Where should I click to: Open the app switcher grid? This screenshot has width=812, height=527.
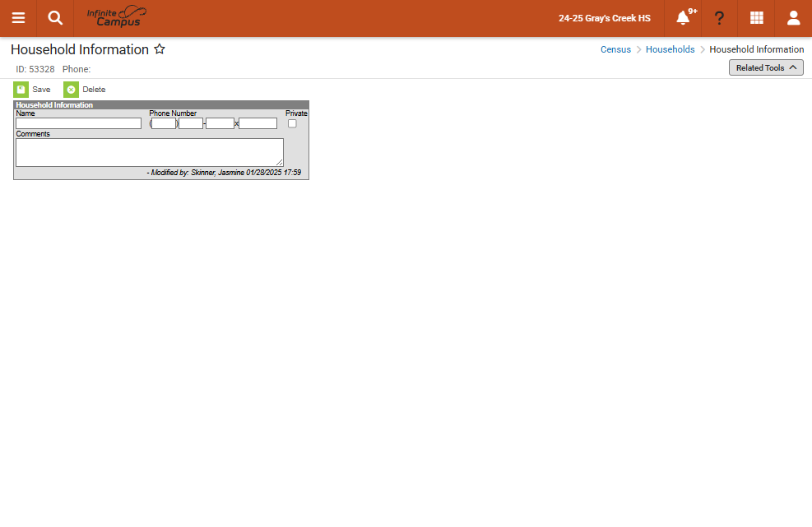[757, 18]
